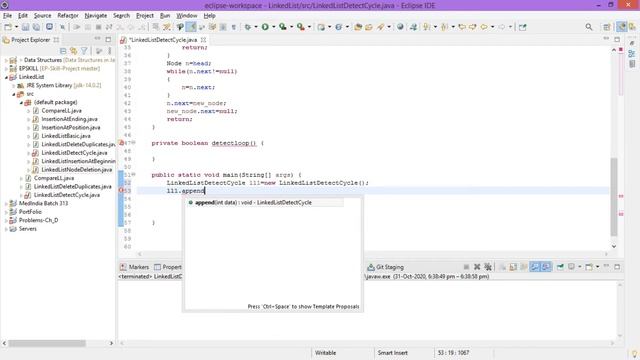
Task: Collapse the src folder
Action: [13, 94]
